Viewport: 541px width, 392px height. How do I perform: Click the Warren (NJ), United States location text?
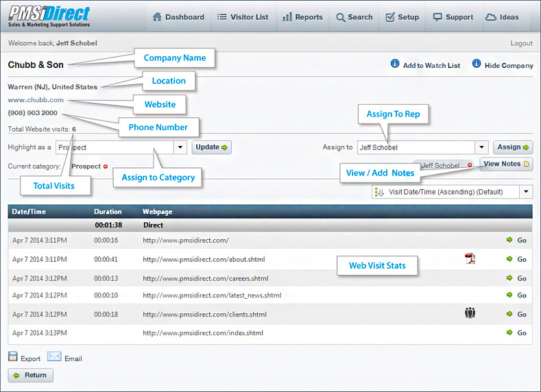click(x=52, y=87)
